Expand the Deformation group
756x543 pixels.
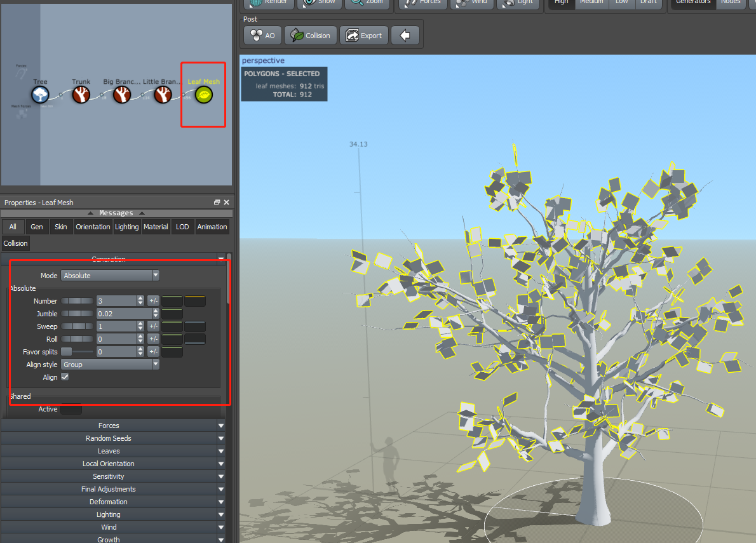113,502
